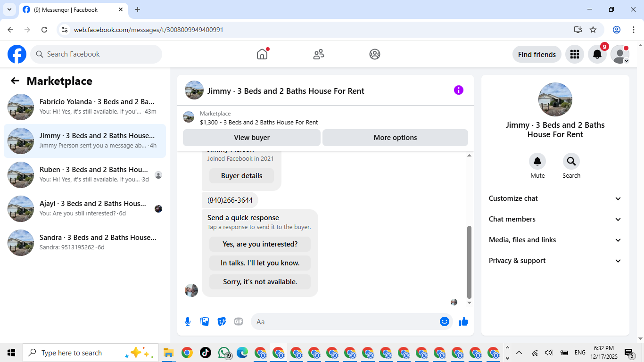This screenshot has height=362, width=644.
Task: Open conversation information purple icon
Action: (x=459, y=90)
